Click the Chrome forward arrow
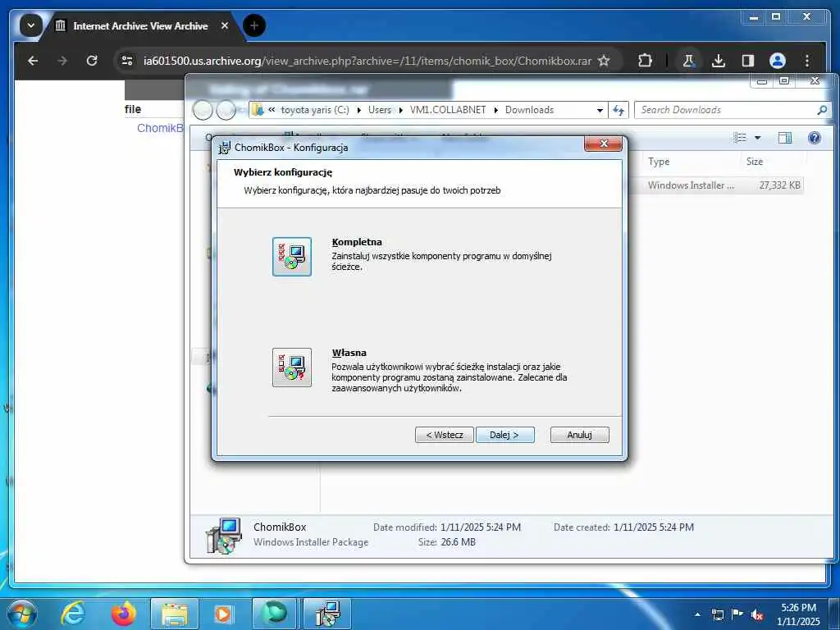Viewport: 840px width, 630px height. (62, 61)
